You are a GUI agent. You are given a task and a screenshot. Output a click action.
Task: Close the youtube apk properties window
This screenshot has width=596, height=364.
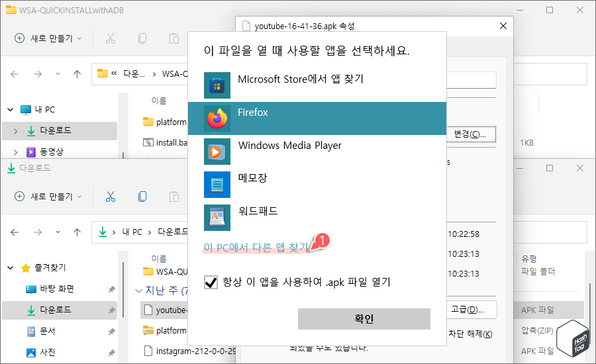[503, 26]
